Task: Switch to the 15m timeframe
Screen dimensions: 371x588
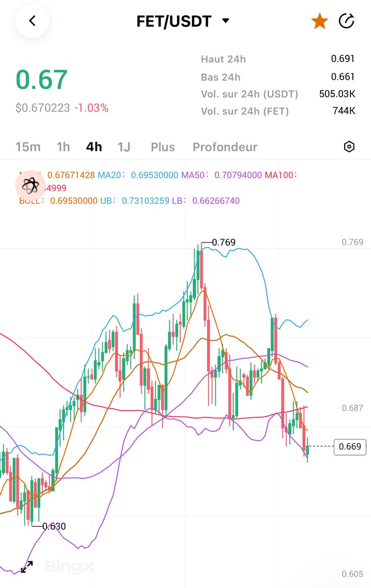Action: click(x=28, y=147)
